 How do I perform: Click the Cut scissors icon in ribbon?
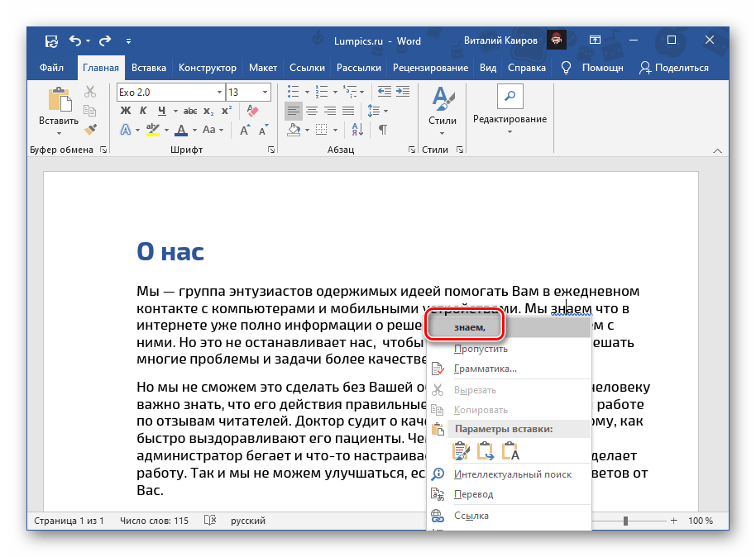click(x=90, y=92)
